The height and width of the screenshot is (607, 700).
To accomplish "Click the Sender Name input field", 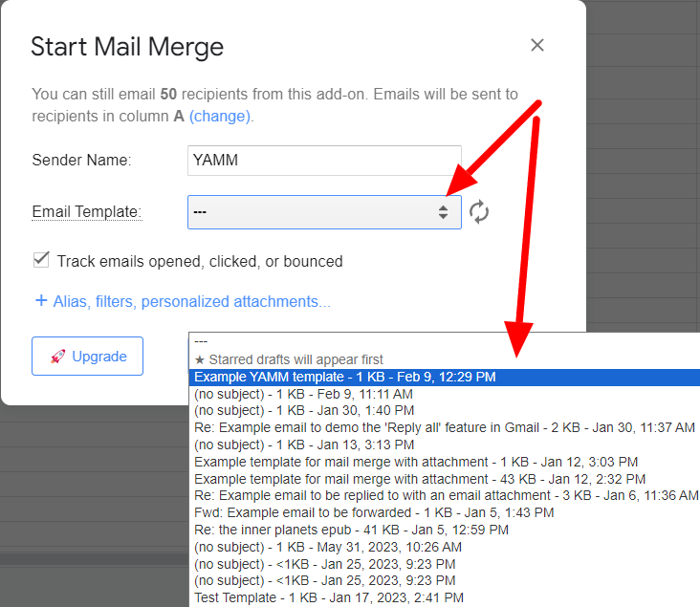I will (x=324, y=161).
